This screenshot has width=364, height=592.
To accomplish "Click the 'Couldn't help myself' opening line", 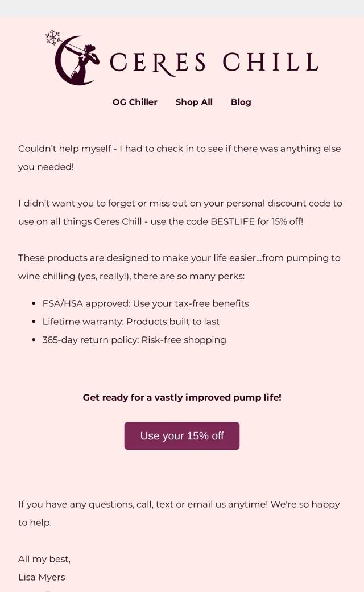I will click(x=179, y=149).
